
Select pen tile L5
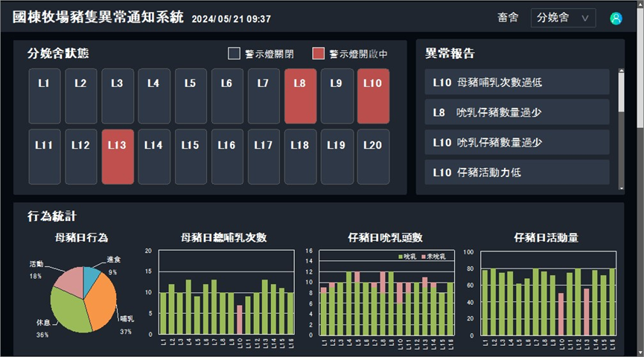[x=190, y=96]
